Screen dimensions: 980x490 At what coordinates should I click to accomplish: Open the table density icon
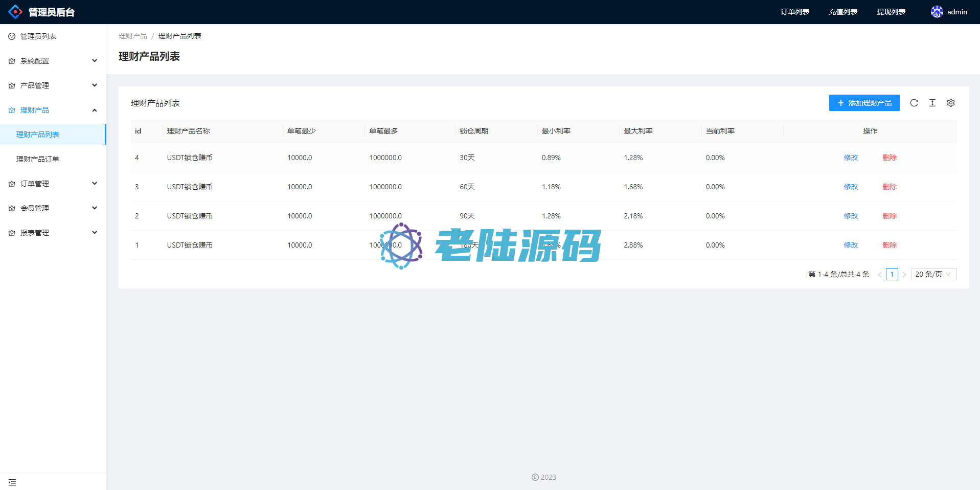click(932, 103)
